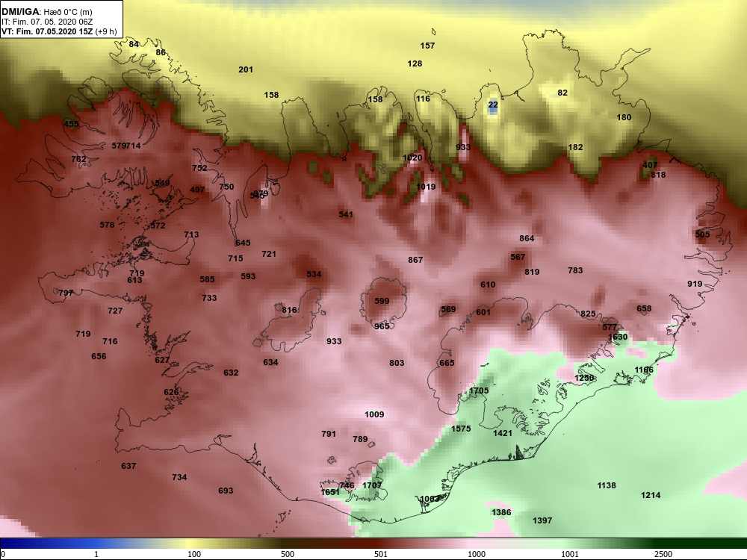
Task: Select the map value 656
Action: [x=99, y=356]
